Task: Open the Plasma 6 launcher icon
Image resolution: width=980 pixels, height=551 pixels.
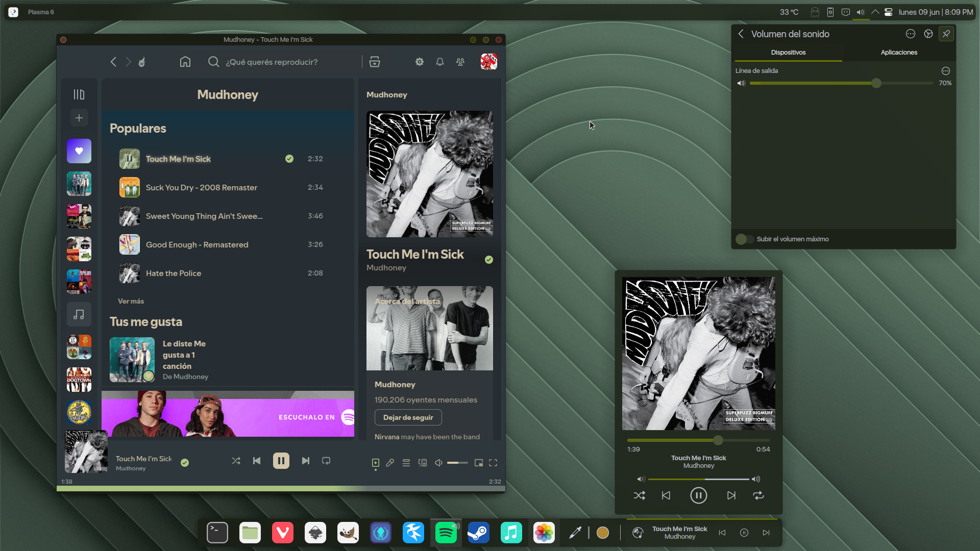Action: (x=13, y=12)
